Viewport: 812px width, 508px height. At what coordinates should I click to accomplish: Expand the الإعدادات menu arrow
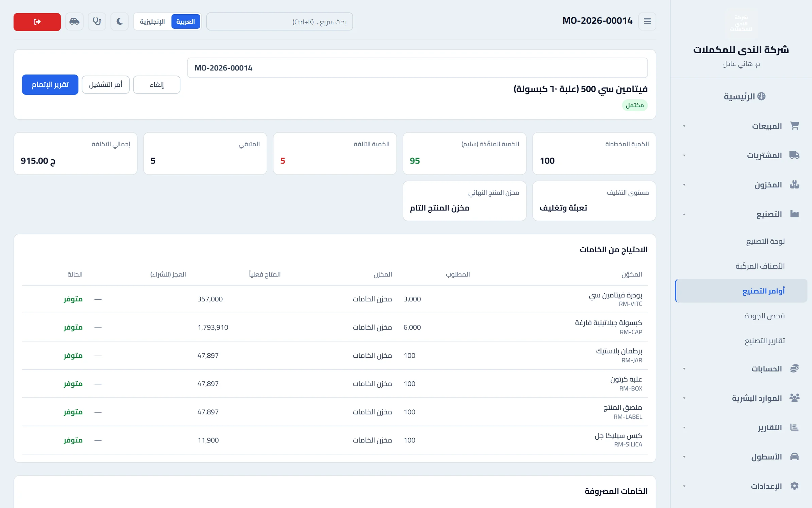point(684,486)
